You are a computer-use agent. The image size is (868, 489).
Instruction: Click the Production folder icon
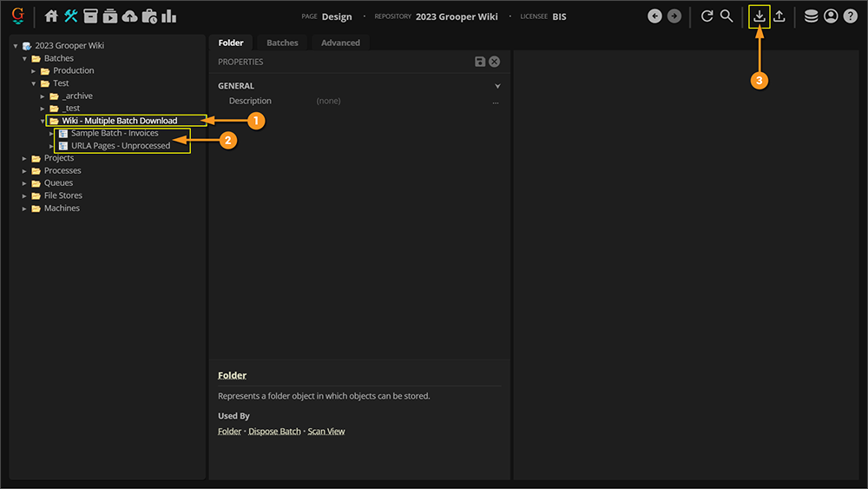pos(45,71)
